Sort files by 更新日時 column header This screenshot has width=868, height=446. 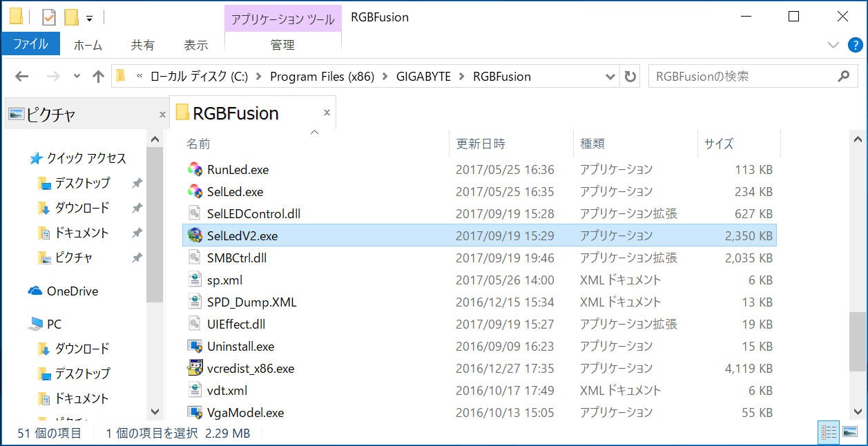point(481,144)
